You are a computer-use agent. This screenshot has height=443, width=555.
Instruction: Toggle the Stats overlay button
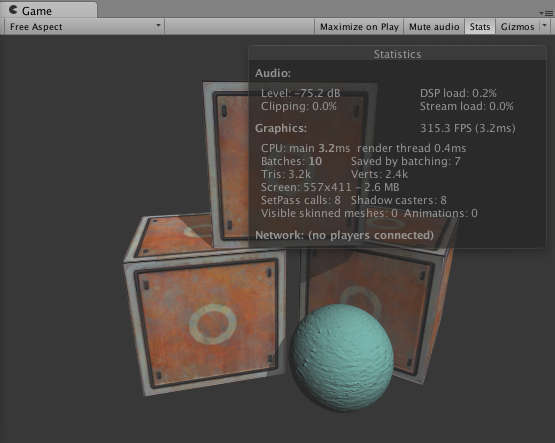pos(480,27)
